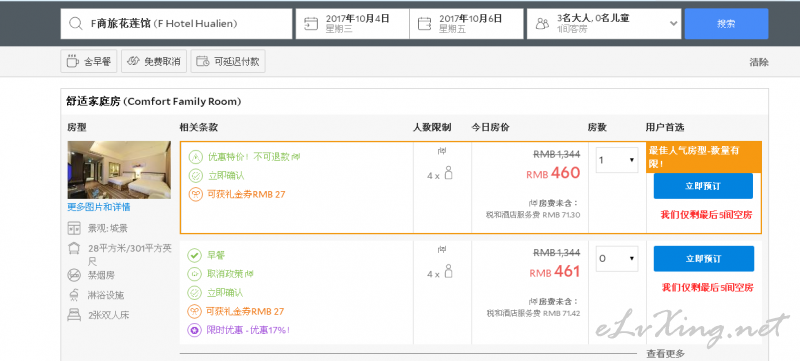Open 更多图片和详情 link under the room photo

pyautogui.click(x=98, y=207)
